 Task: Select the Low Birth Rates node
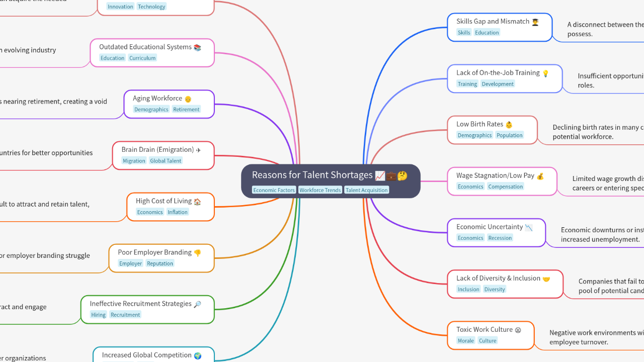point(492,130)
